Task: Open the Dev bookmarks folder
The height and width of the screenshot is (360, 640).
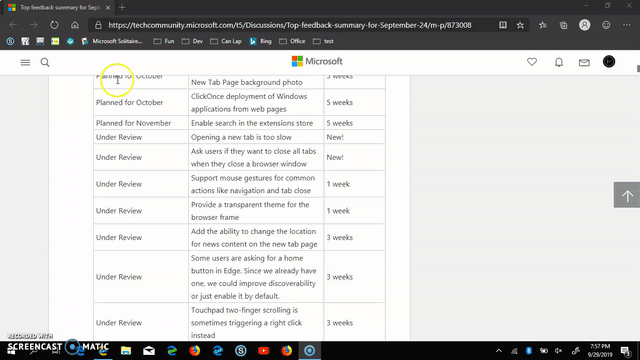Action: click(192, 41)
